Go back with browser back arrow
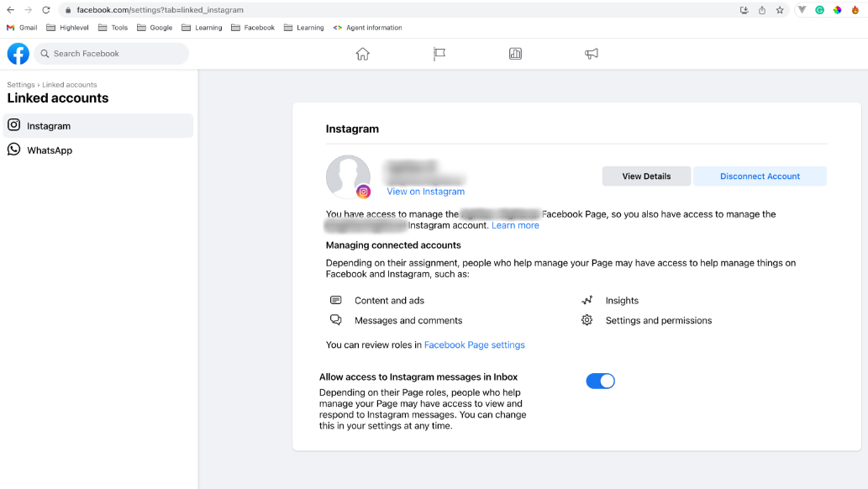The height and width of the screenshot is (489, 868). point(11,10)
